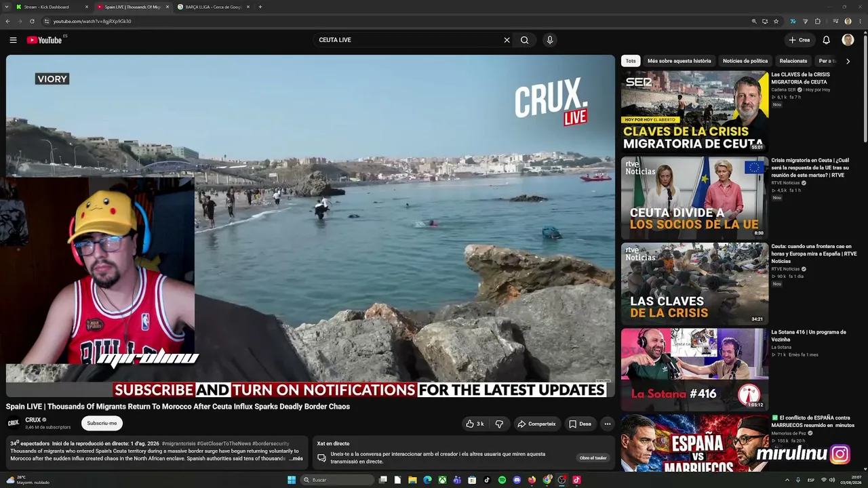Switch input language via ESP indicator
Screen dimensions: 868x488
pyautogui.click(x=811, y=480)
